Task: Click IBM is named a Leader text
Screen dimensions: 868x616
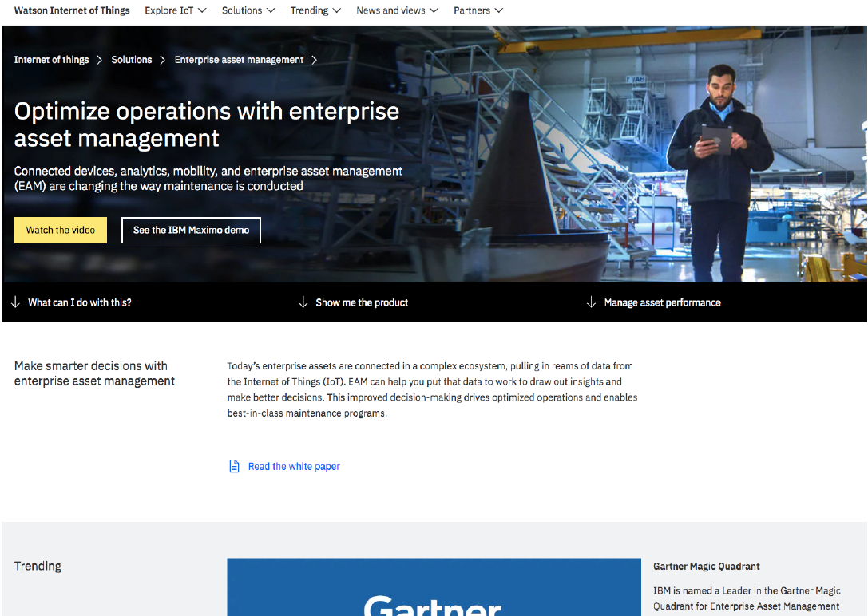Action: click(747, 598)
